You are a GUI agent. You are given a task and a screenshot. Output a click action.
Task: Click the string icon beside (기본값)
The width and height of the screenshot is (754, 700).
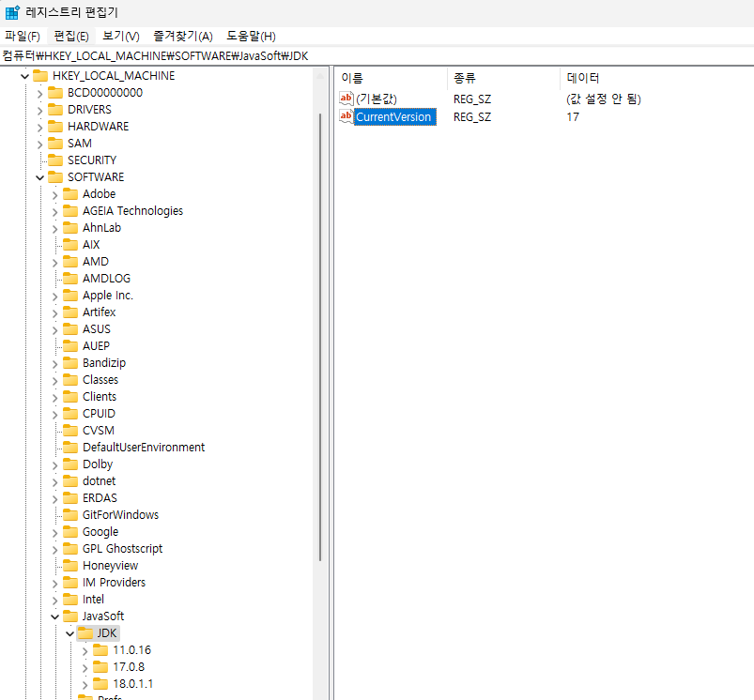346,99
